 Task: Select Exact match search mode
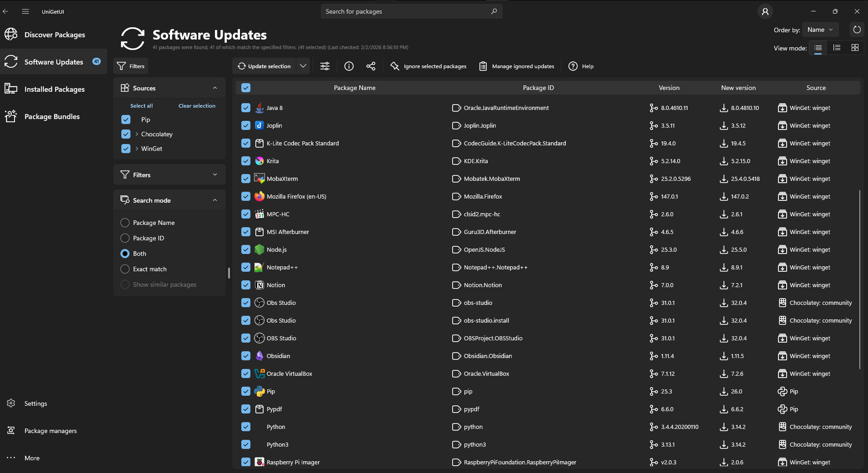125,269
